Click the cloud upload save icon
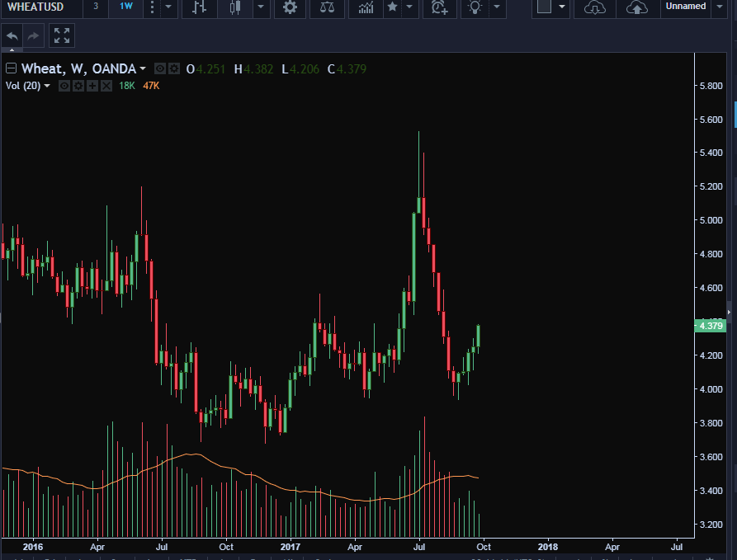 point(636,7)
